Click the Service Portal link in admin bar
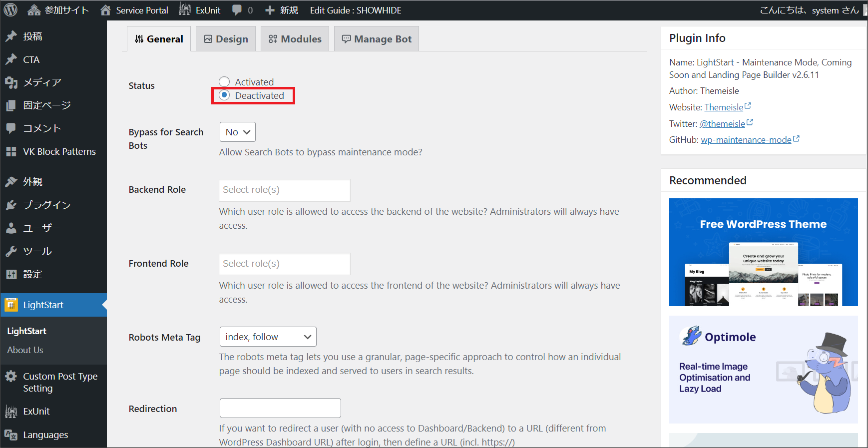868x448 pixels. tap(142, 10)
